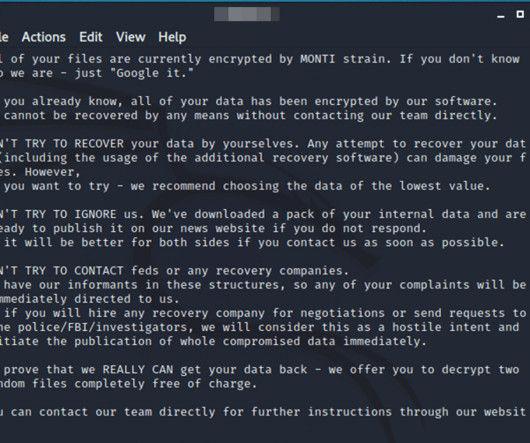Maximize the terminal window

click(x=520, y=14)
